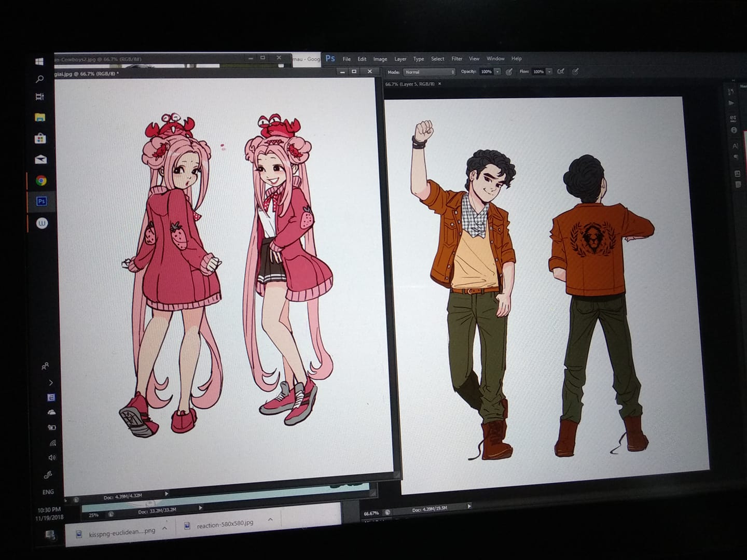747x560 pixels.
Task: Open the Mode blending dropdown set to Normal
Action: pos(429,72)
